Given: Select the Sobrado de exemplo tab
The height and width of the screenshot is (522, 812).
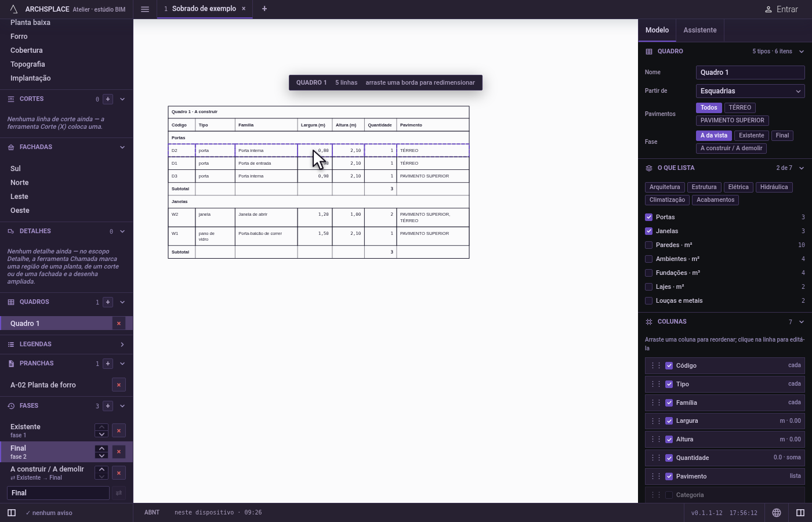Looking at the screenshot, I should [x=200, y=9].
